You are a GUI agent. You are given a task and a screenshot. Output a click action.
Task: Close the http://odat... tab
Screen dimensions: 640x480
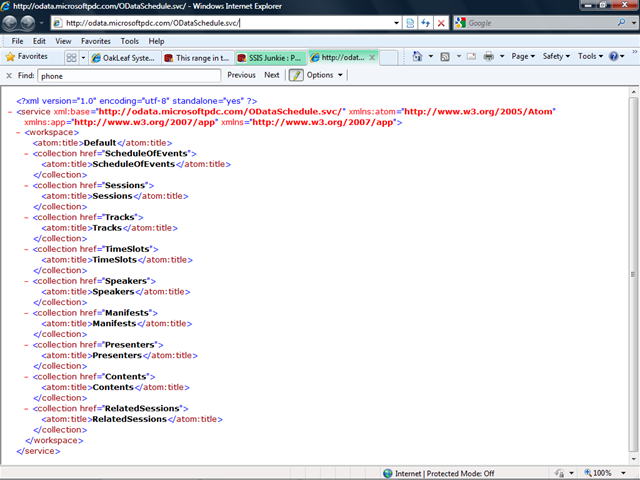coord(372,58)
